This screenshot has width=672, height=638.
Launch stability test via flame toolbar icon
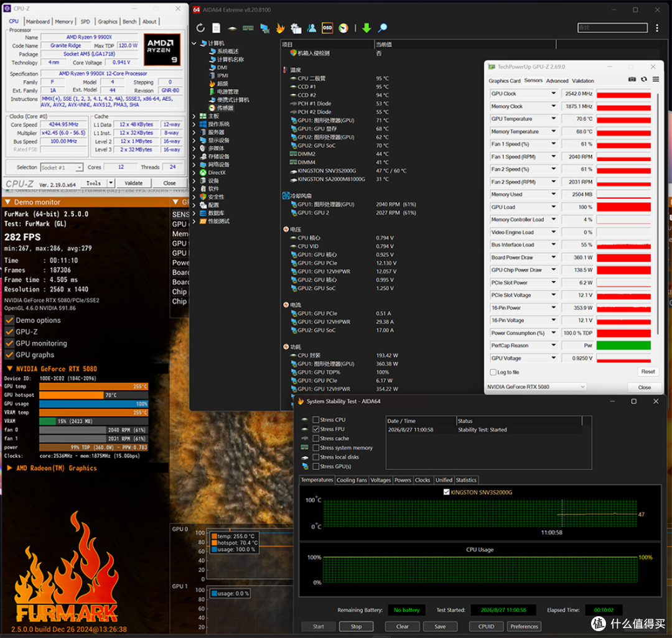tap(280, 28)
